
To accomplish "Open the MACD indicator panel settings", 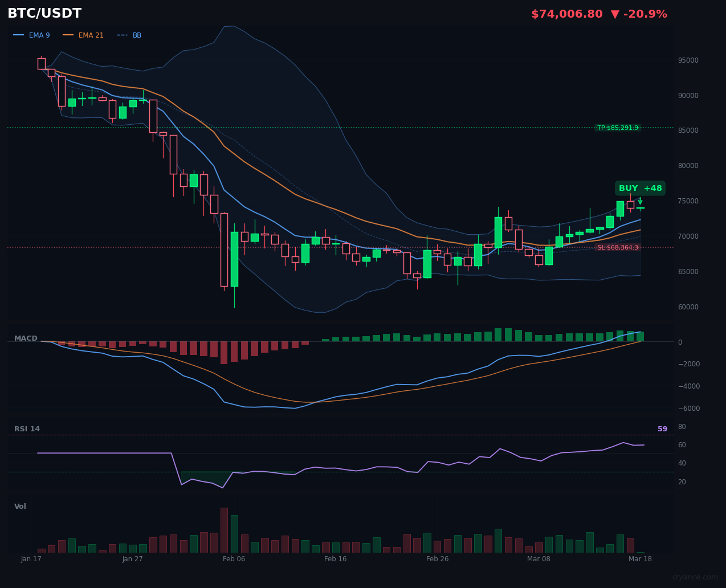I will coord(26,338).
